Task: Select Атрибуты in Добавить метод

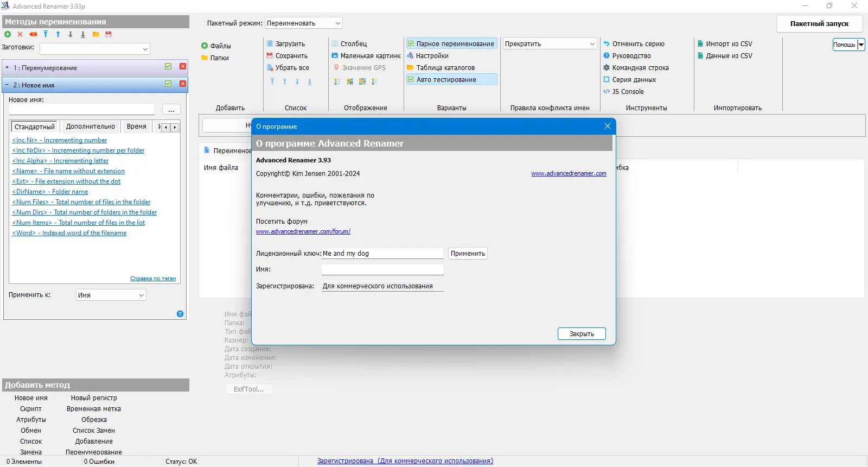Action: click(x=31, y=420)
